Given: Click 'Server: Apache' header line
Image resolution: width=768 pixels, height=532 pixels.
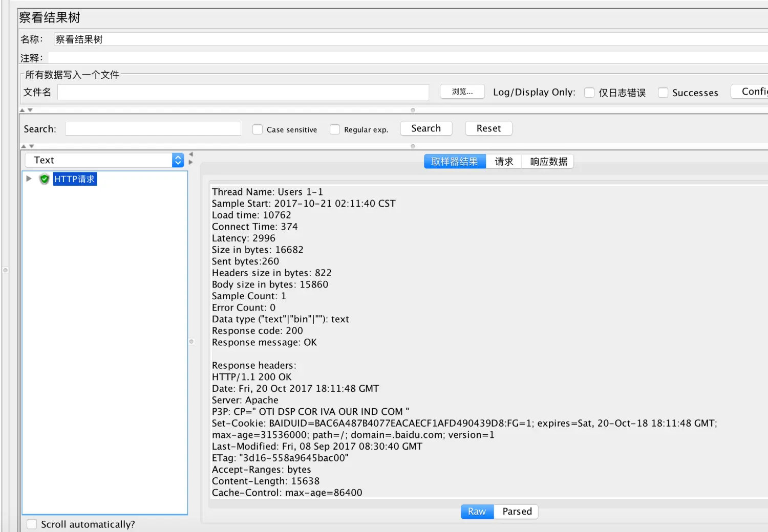Looking at the screenshot, I should click(245, 401).
